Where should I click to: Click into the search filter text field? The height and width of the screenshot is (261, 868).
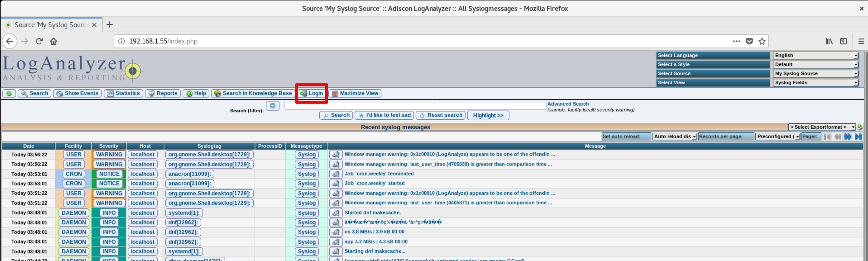point(415,106)
